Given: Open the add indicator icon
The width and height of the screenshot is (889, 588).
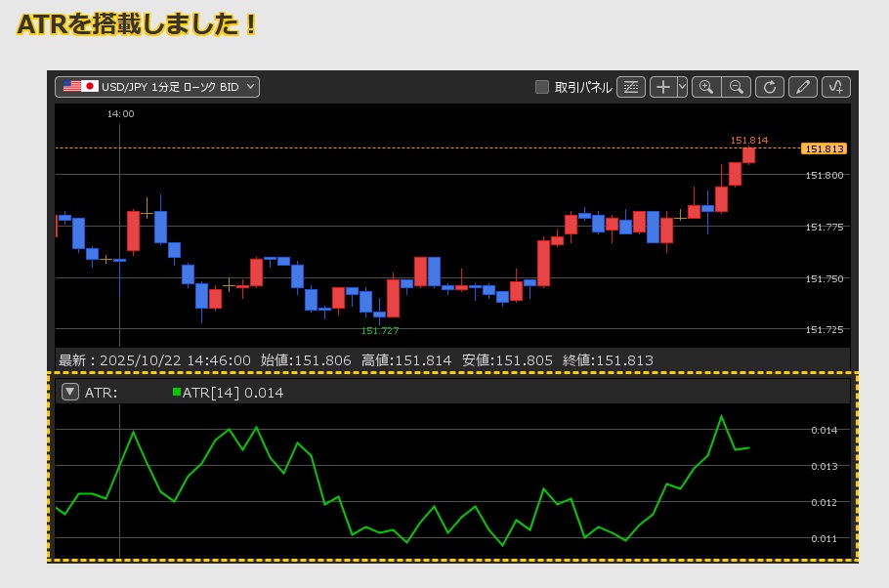Looking at the screenshot, I should (x=835, y=87).
